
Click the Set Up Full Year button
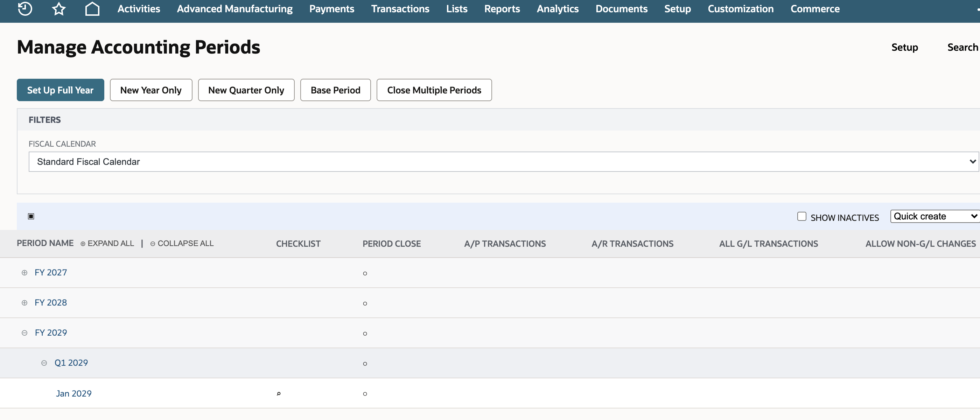tap(61, 90)
